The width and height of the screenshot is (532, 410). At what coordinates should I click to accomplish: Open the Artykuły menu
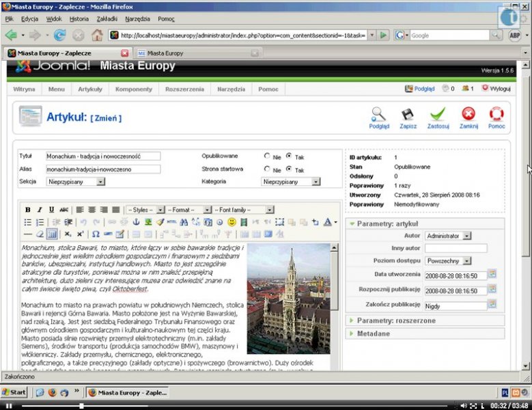pyautogui.click(x=90, y=89)
